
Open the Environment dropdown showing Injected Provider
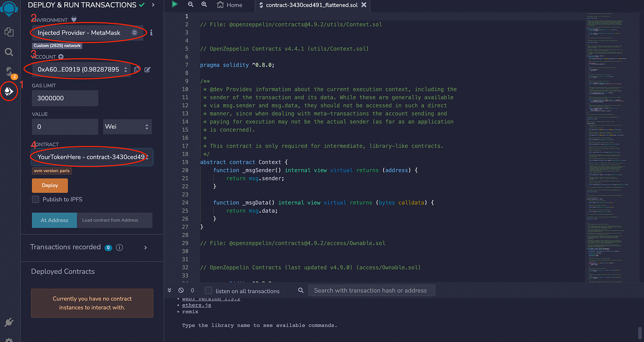87,33
